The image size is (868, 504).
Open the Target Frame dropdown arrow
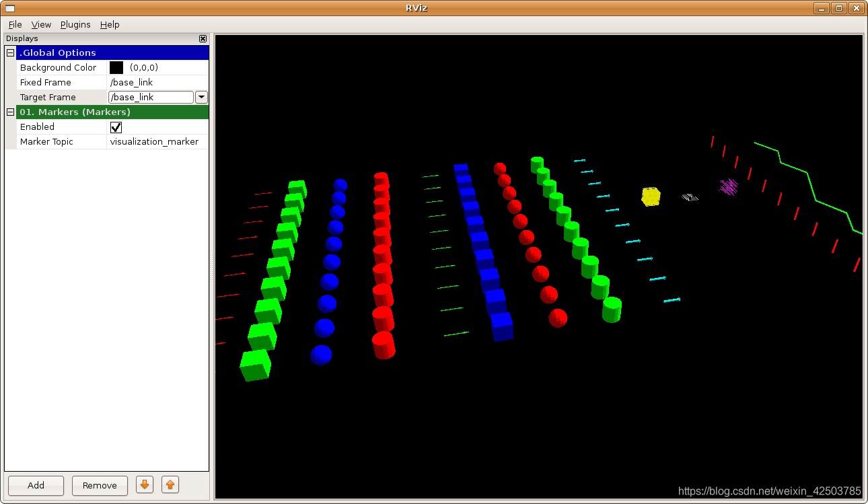click(x=201, y=97)
